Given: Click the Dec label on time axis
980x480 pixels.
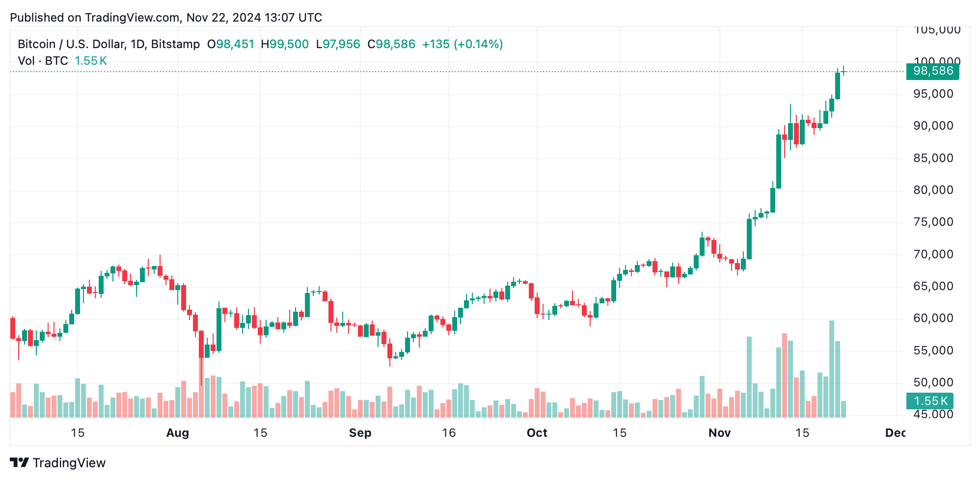Looking at the screenshot, I should point(895,433).
